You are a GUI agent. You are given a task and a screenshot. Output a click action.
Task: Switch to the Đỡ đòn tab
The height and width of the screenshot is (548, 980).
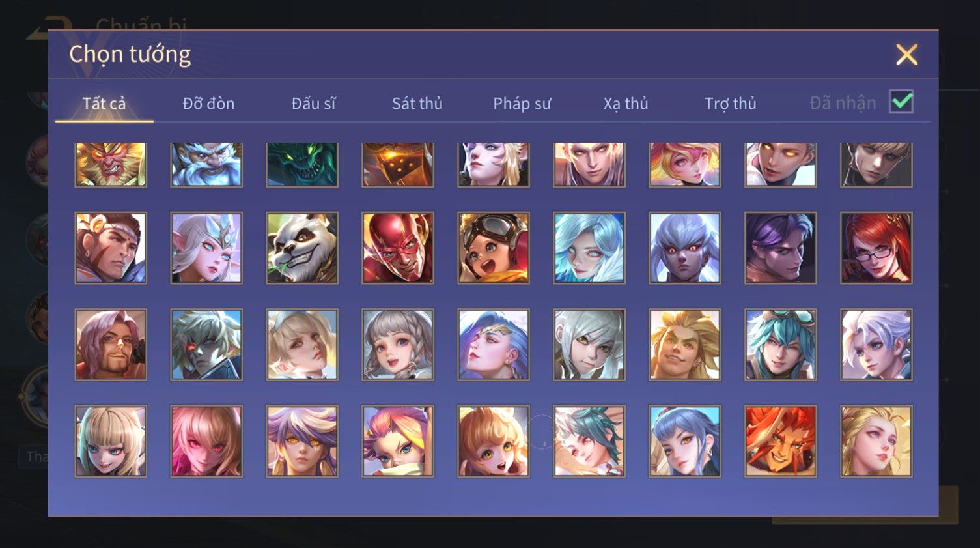tap(208, 104)
